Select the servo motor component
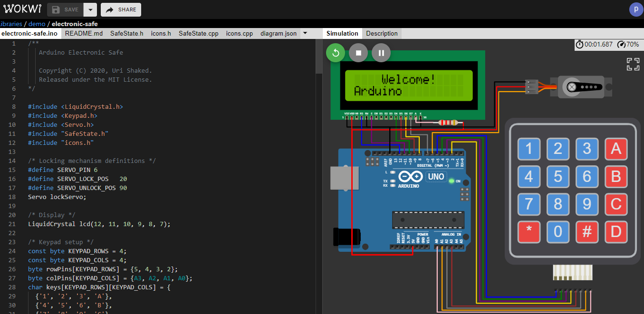Viewport: 644px width, 314px height. [x=580, y=87]
